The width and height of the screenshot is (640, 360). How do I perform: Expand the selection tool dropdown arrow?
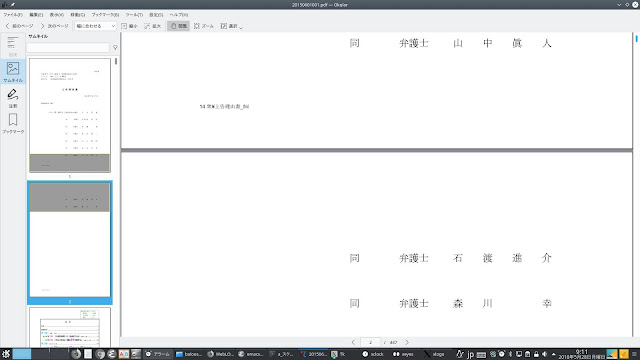click(x=241, y=27)
